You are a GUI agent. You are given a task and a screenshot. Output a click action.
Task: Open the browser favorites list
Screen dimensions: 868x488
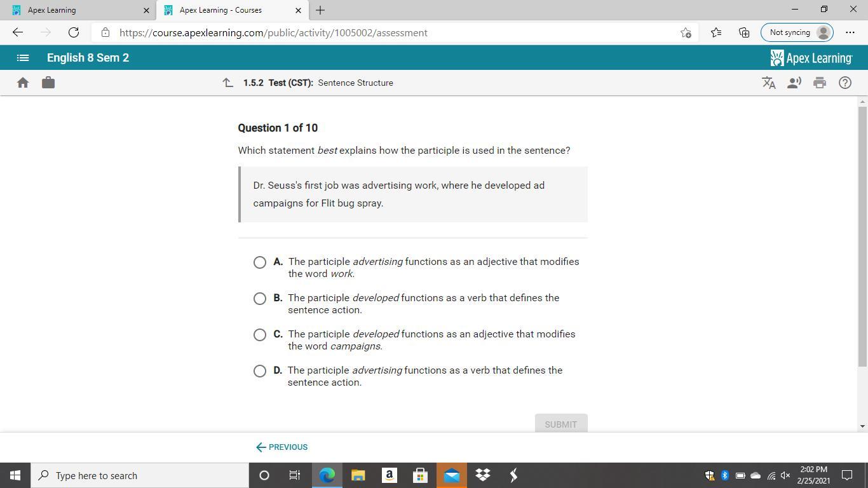[x=716, y=32]
